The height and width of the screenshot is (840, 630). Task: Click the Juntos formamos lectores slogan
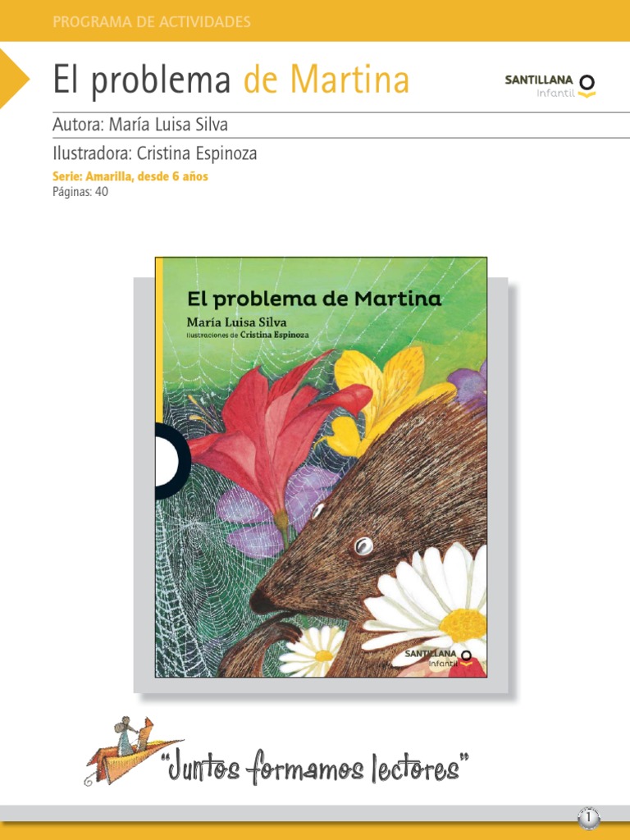click(319, 767)
